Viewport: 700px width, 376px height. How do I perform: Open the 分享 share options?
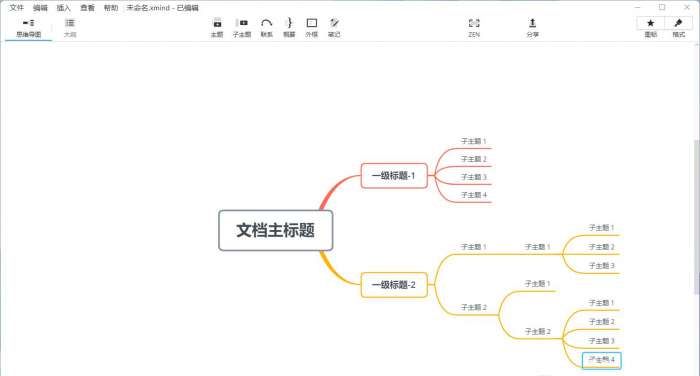(533, 28)
